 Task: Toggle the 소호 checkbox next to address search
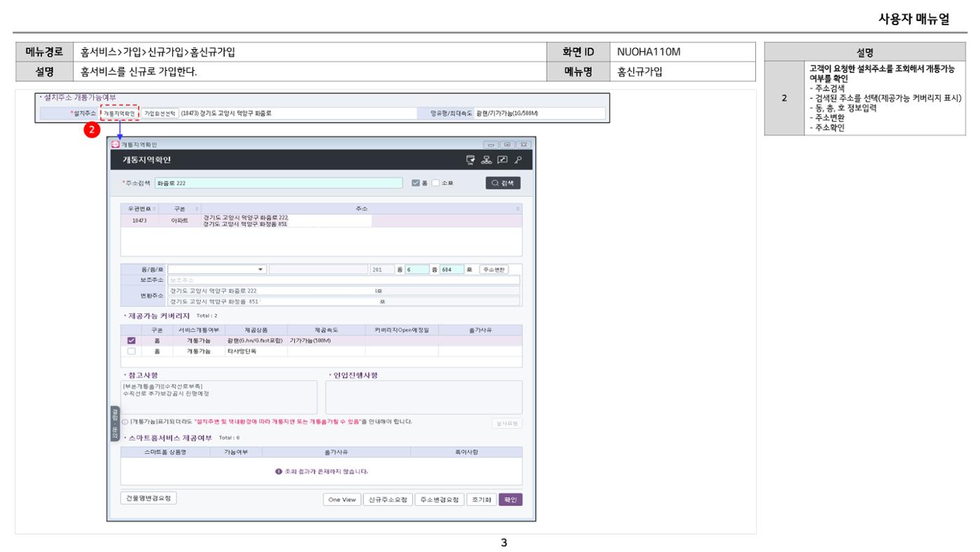[435, 184]
